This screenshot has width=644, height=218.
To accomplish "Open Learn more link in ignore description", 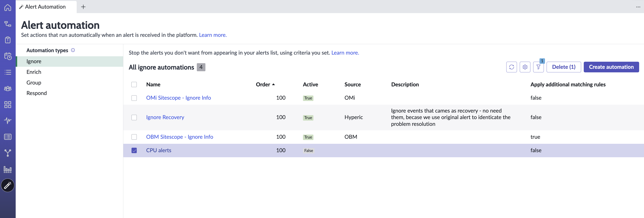I will (345, 53).
